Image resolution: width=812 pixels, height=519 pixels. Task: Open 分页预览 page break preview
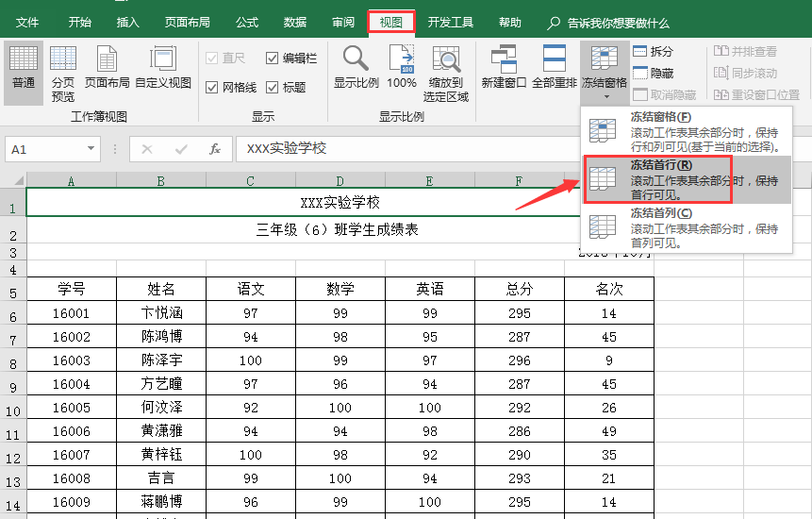pyautogui.click(x=62, y=74)
